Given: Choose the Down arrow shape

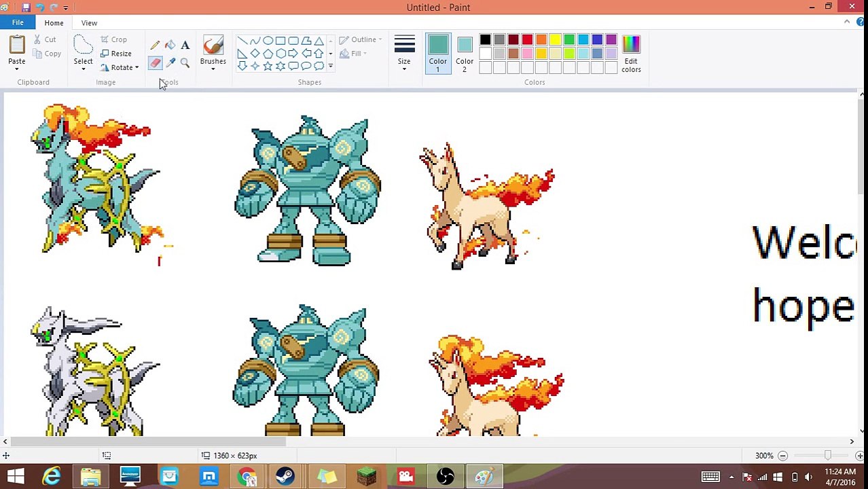Looking at the screenshot, I should pos(242,66).
